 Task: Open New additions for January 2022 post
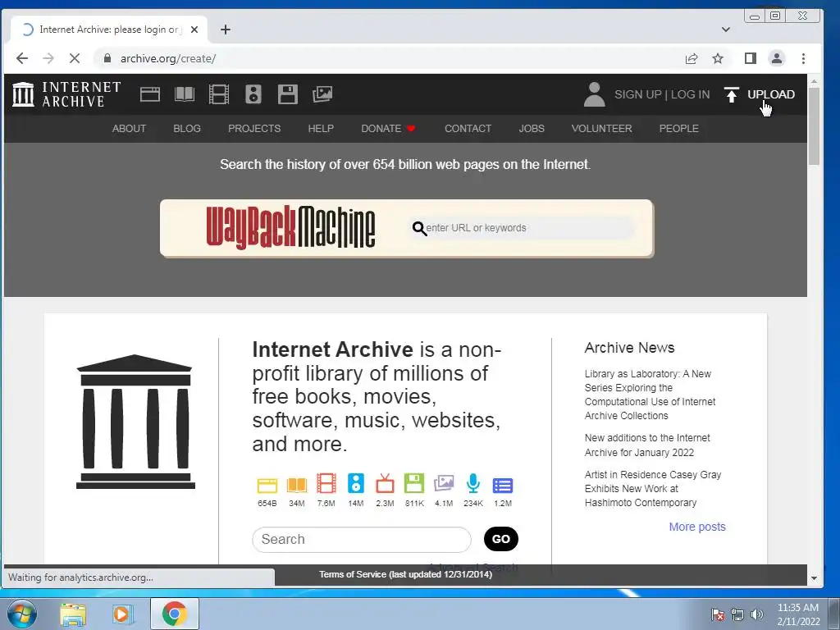[647, 445]
